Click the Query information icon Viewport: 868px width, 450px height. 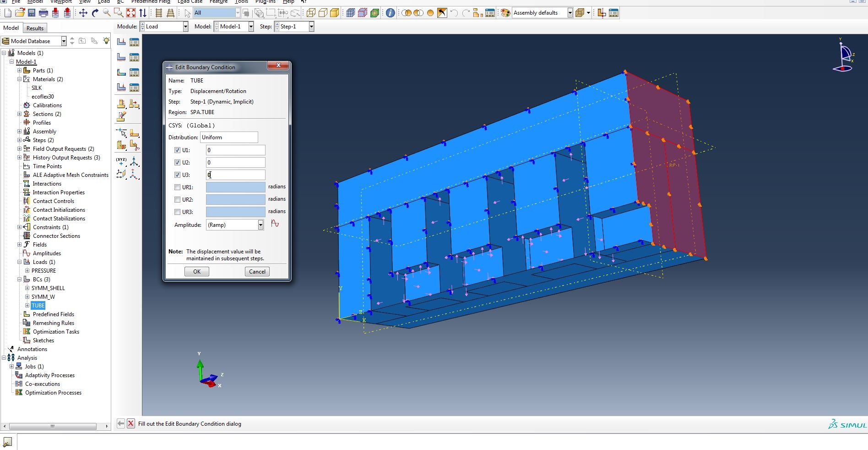[x=390, y=13]
